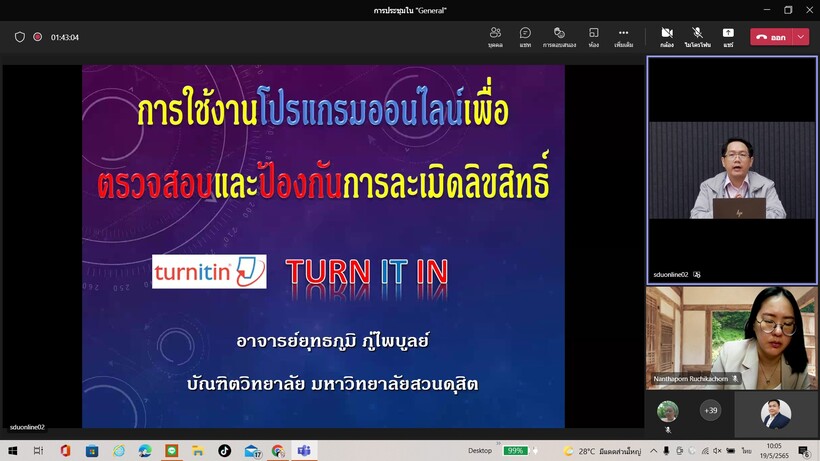Screen dimensions: 820x461
Task: Select the suited participant's avatar tile
Action: tap(776, 414)
